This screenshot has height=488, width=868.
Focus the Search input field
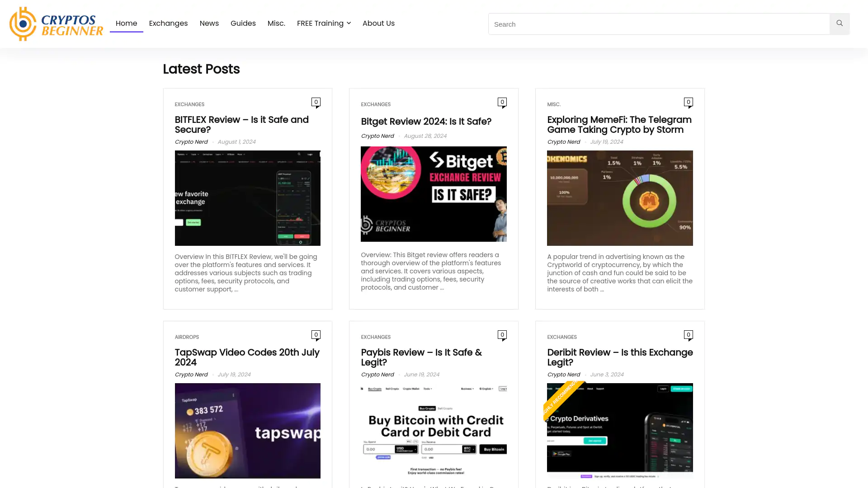[658, 24]
